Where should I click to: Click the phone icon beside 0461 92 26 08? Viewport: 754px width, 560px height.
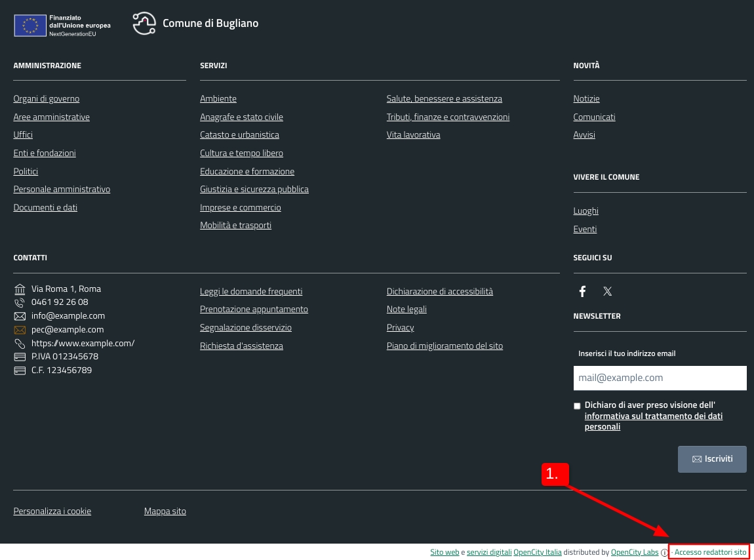(20, 302)
